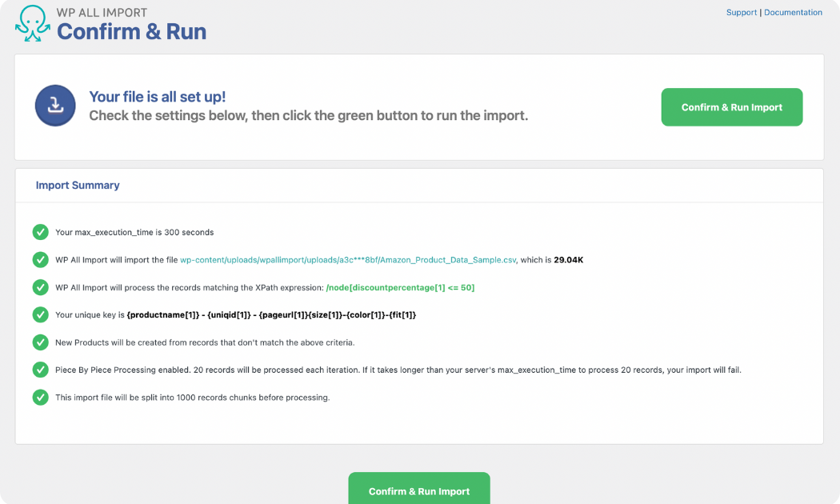Viewport: 840px width, 504px height.
Task: Click the checkmark next to the import file row
Action: [x=41, y=260]
